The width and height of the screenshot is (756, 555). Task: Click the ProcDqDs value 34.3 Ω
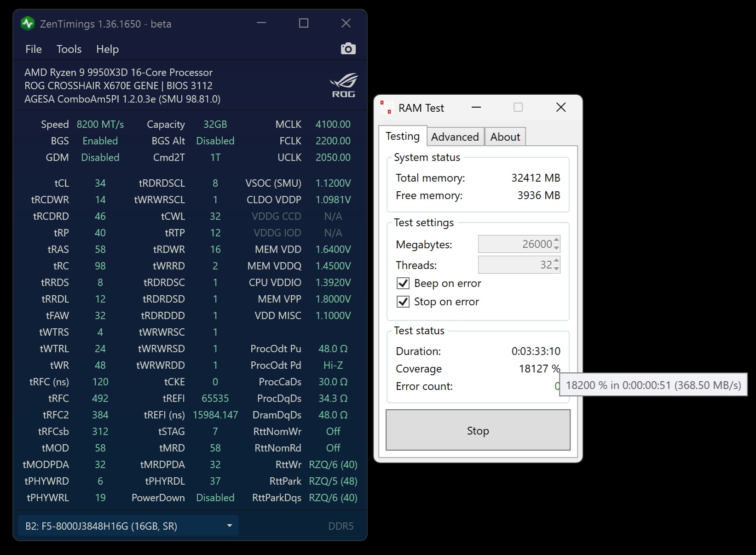click(x=333, y=399)
